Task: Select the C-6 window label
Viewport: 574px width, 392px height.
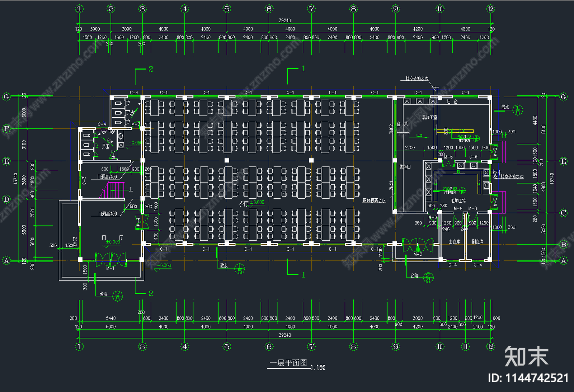Action: point(473,157)
